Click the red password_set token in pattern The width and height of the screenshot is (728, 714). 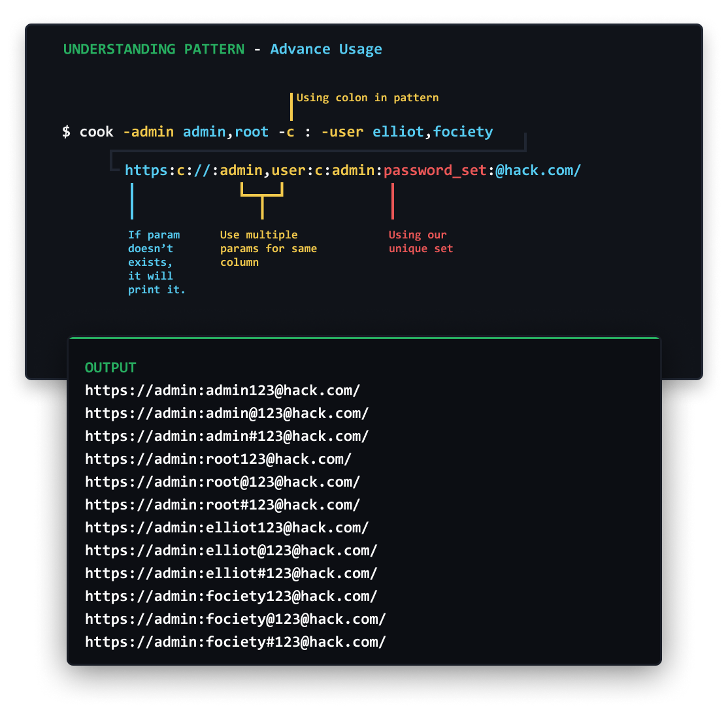[435, 170]
